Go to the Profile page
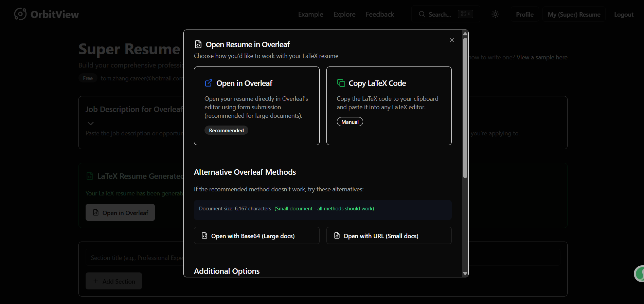 click(x=525, y=14)
